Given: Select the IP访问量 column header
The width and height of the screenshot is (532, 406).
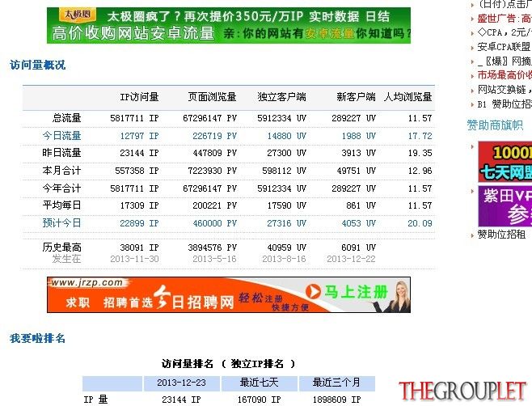Looking at the screenshot, I should [139, 97].
